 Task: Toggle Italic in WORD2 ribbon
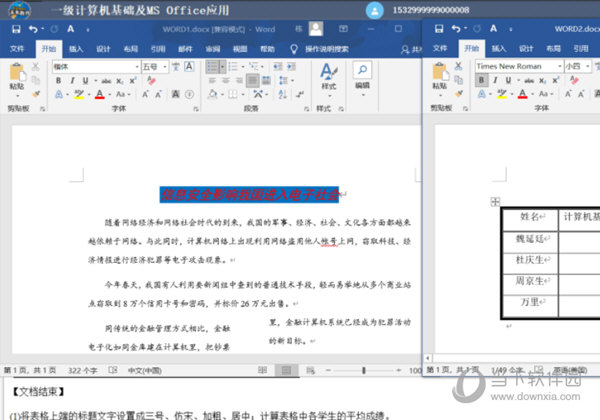pos(495,80)
